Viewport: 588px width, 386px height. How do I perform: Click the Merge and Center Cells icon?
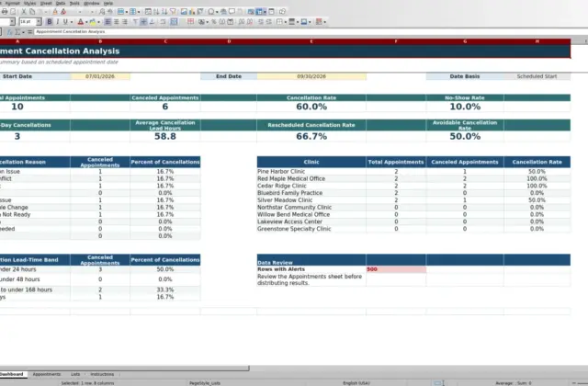click(174, 22)
